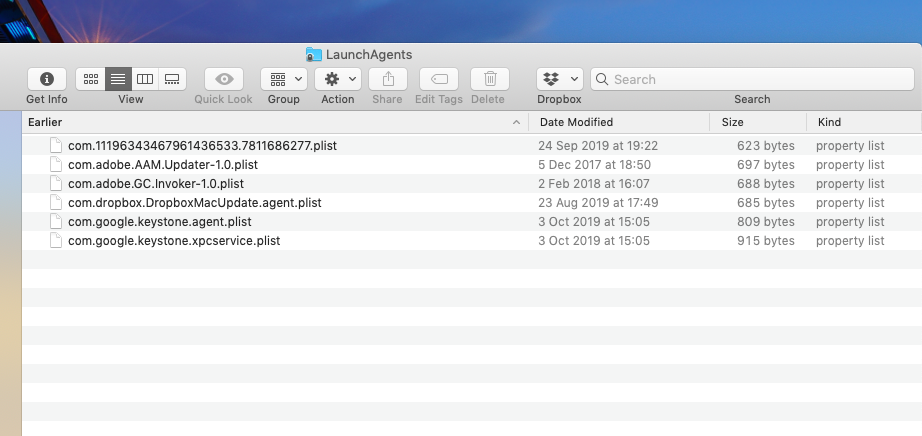Open the Group dropdown
This screenshot has width=922, height=436.
(284, 79)
